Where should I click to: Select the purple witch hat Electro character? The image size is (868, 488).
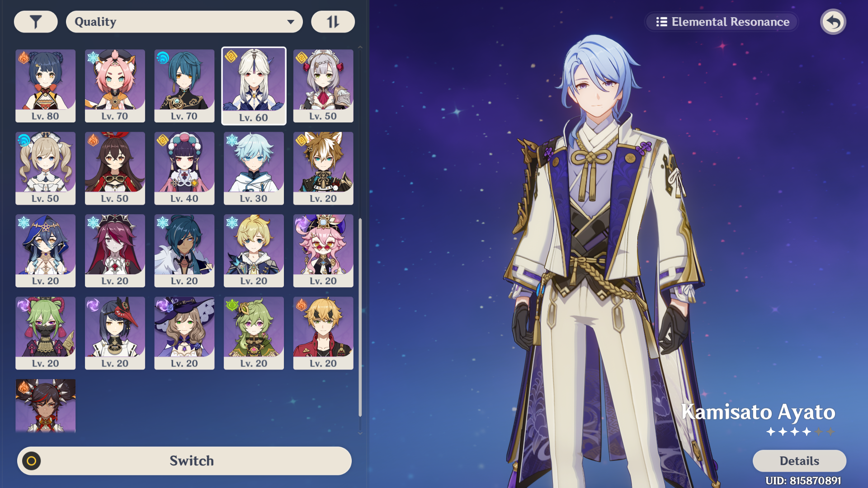pos(184,333)
